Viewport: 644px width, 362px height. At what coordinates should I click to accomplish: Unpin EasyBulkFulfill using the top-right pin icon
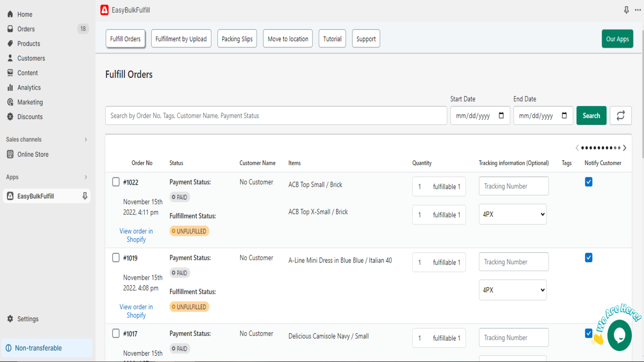[626, 10]
